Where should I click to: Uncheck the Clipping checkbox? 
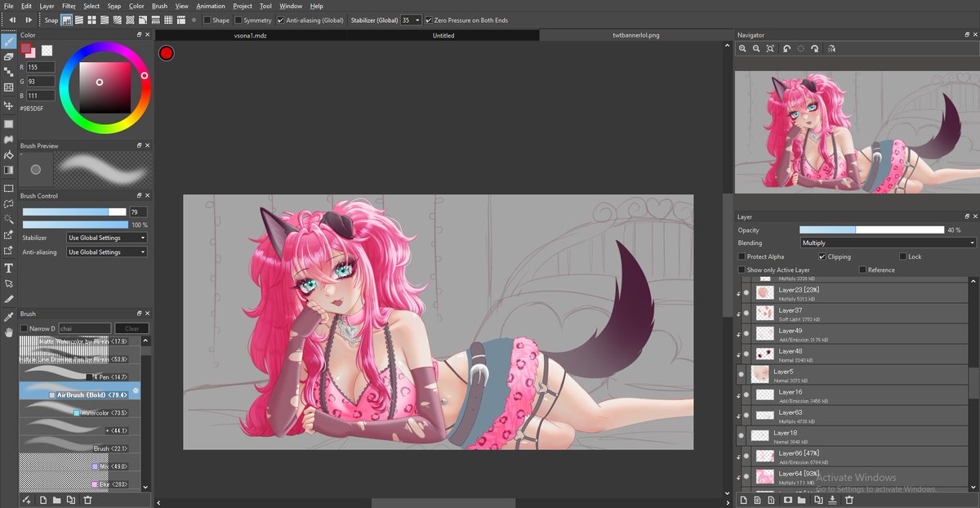[822, 256]
